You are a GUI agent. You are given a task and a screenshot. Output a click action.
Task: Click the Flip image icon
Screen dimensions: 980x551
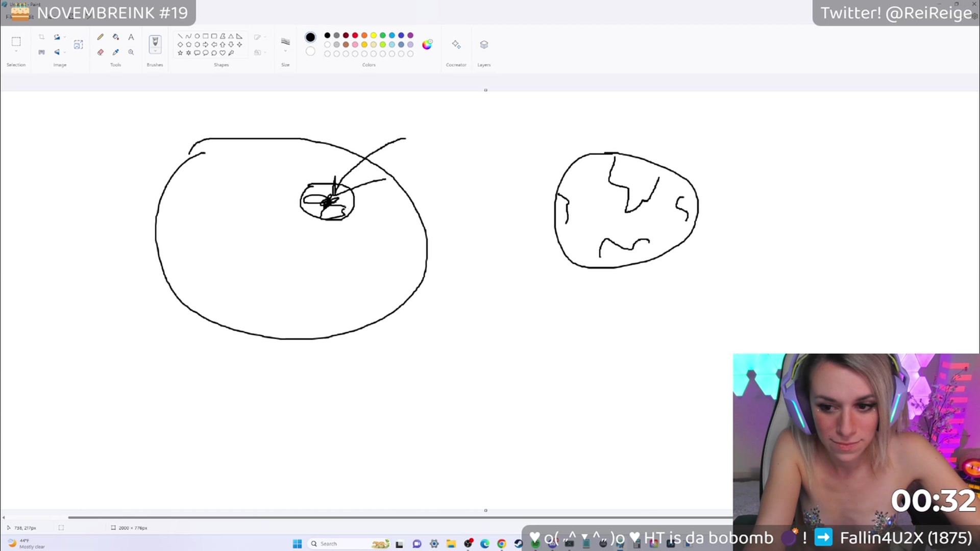(x=57, y=52)
